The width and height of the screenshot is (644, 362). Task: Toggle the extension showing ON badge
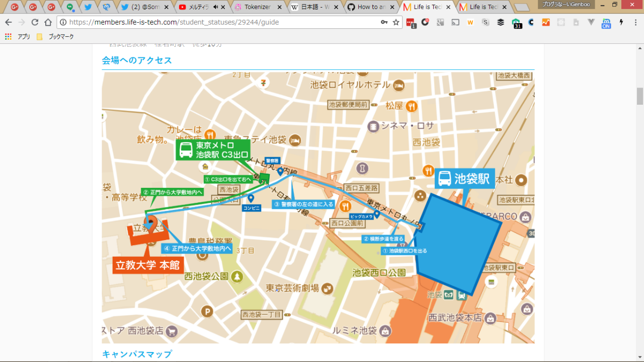point(606,23)
